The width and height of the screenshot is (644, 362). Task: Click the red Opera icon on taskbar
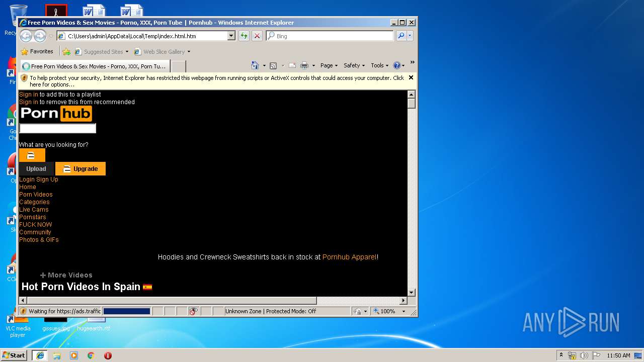[x=108, y=355]
